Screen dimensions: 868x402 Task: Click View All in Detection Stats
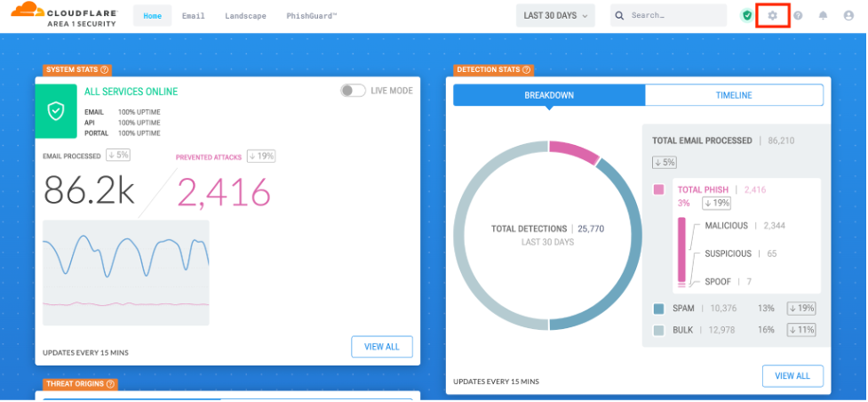point(792,375)
